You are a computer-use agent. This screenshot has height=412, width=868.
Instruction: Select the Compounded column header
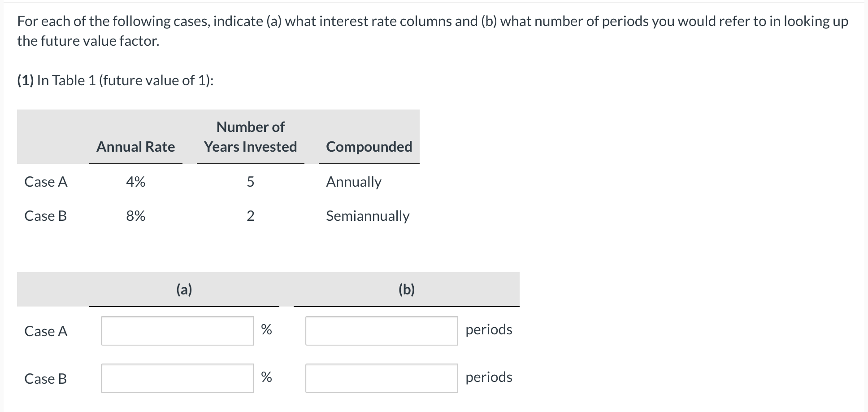pos(369,147)
